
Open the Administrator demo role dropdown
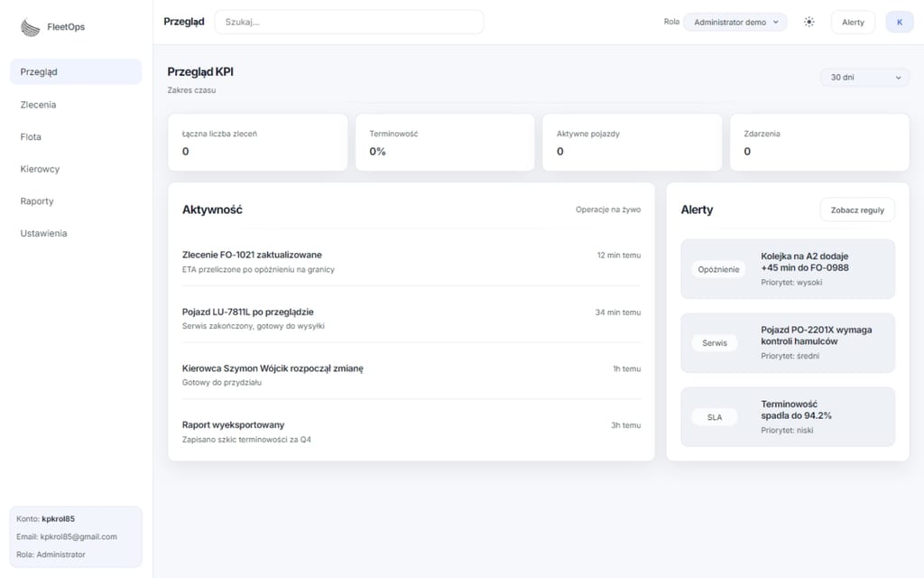[x=735, y=22]
